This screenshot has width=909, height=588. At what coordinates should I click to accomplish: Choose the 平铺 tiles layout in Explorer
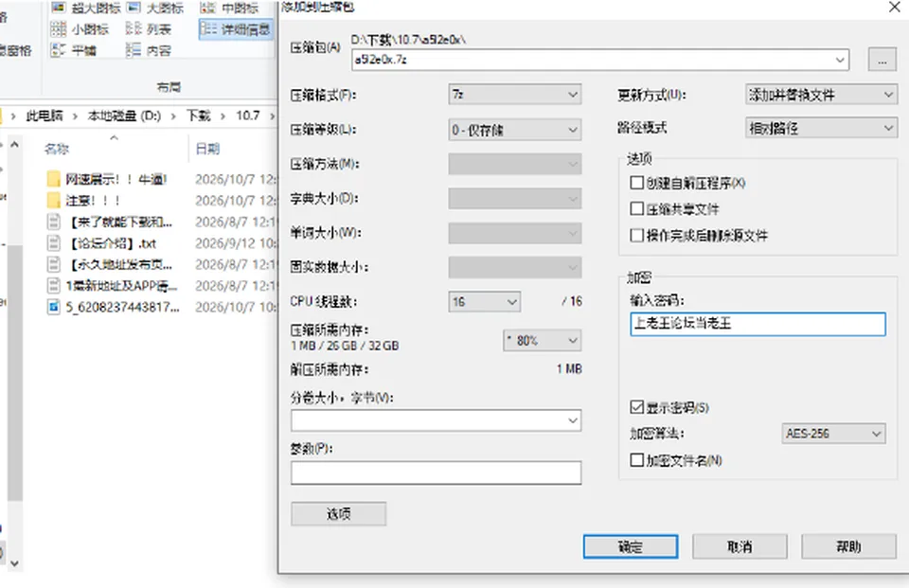58,50
